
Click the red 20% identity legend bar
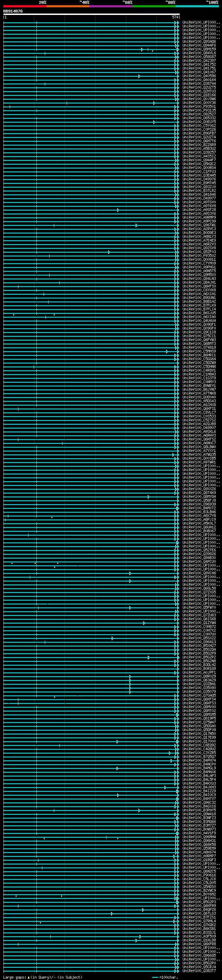(x=25, y=6)
